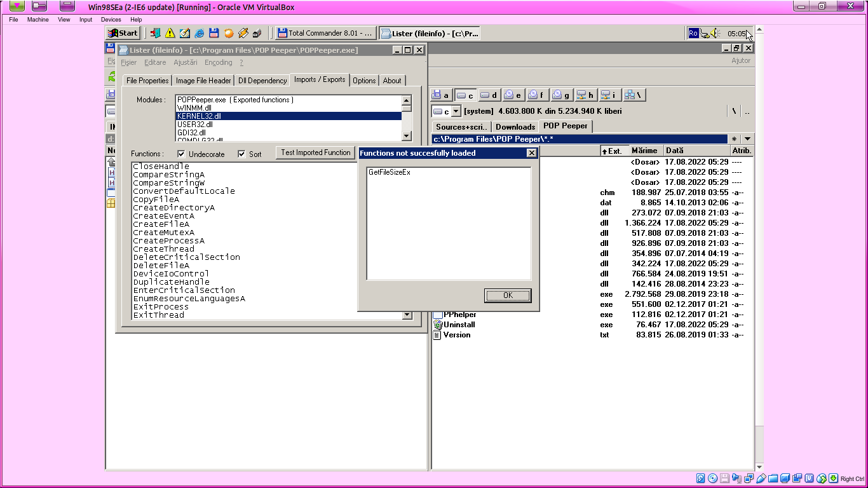This screenshot has height=488, width=868.
Task: Open directory history dropdown arrow
Action: [747, 139]
